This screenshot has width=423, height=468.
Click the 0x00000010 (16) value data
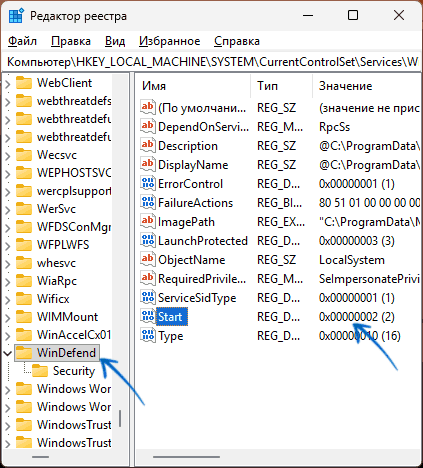coord(360,336)
